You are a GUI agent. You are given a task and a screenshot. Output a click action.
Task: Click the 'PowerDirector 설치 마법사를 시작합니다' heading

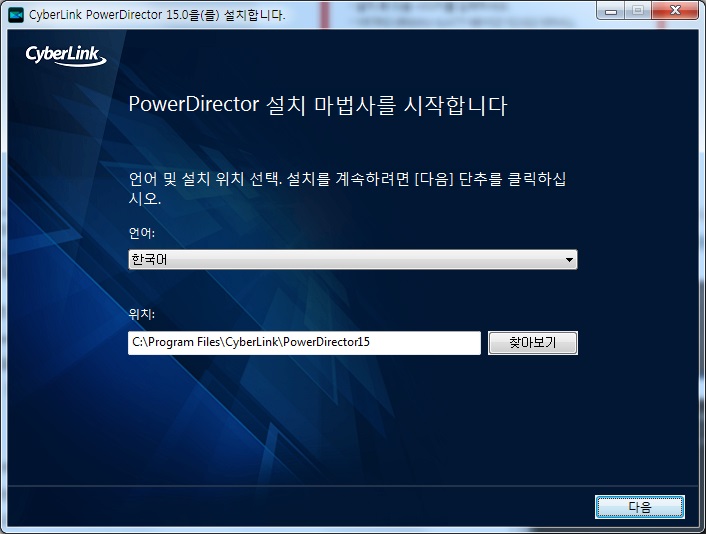(318, 105)
